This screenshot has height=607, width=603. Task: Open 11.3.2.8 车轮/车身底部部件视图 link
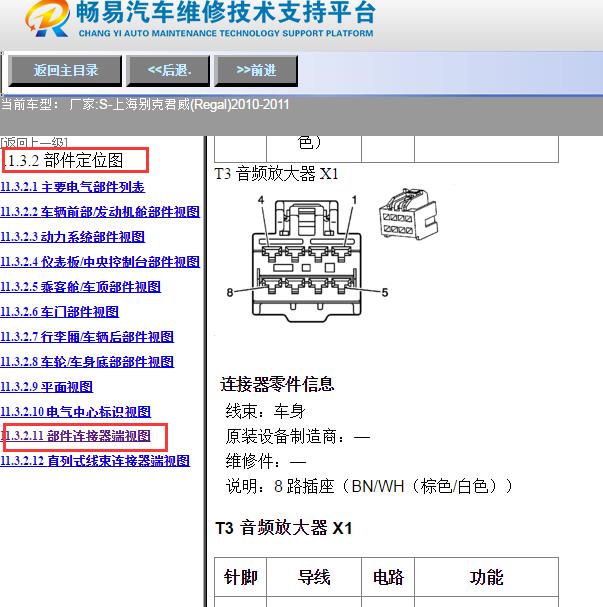87,362
